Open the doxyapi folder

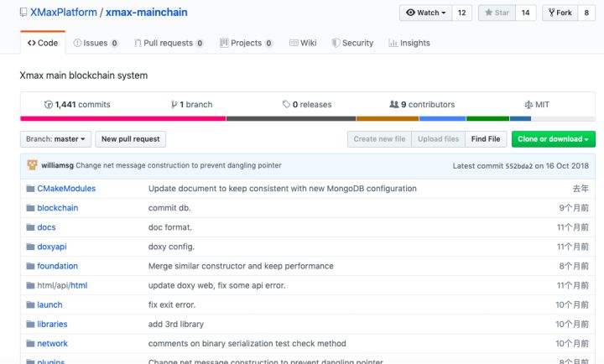coord(52,247)
